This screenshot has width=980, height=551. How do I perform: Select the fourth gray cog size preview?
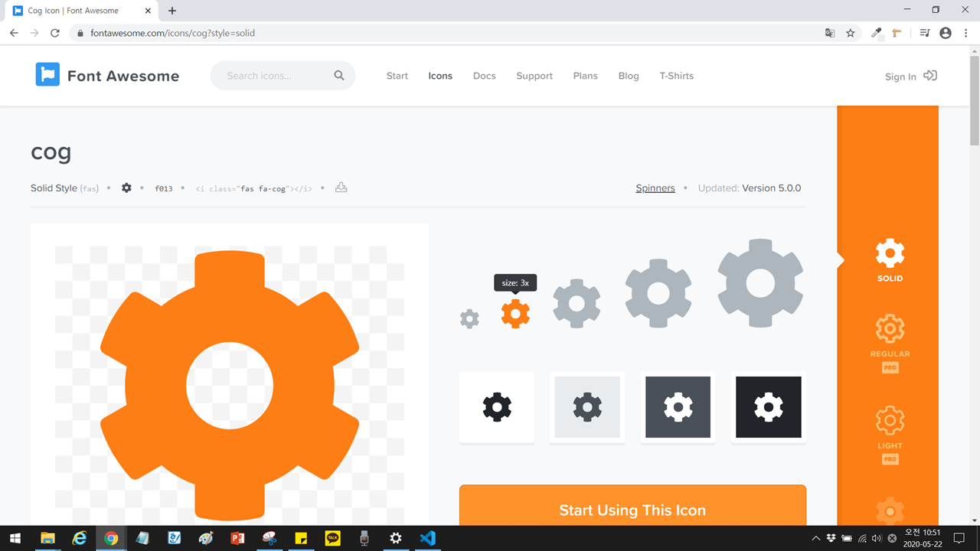(658, 293)
